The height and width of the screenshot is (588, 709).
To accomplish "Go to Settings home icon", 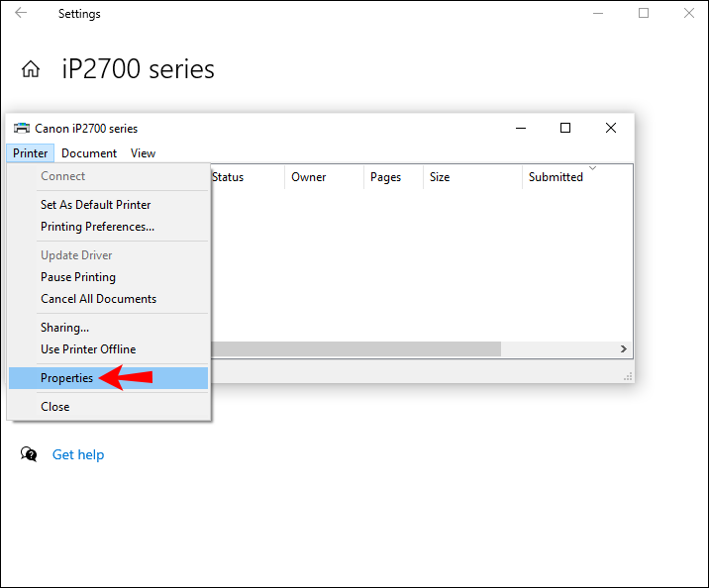I will pos(31,69).
